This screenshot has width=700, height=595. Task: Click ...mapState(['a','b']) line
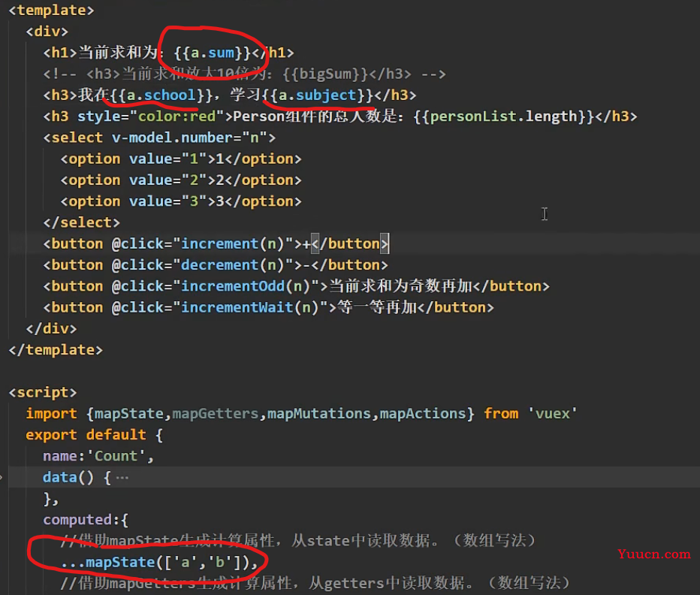coord(159,563)
